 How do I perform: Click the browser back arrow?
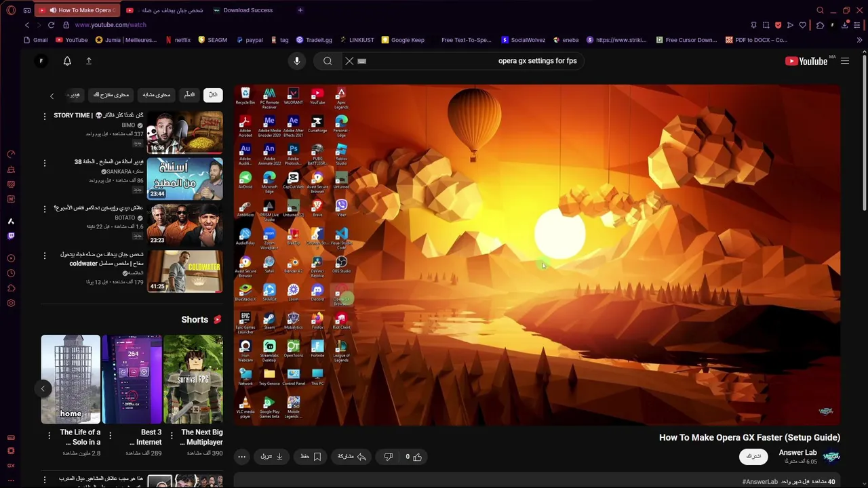27,25
